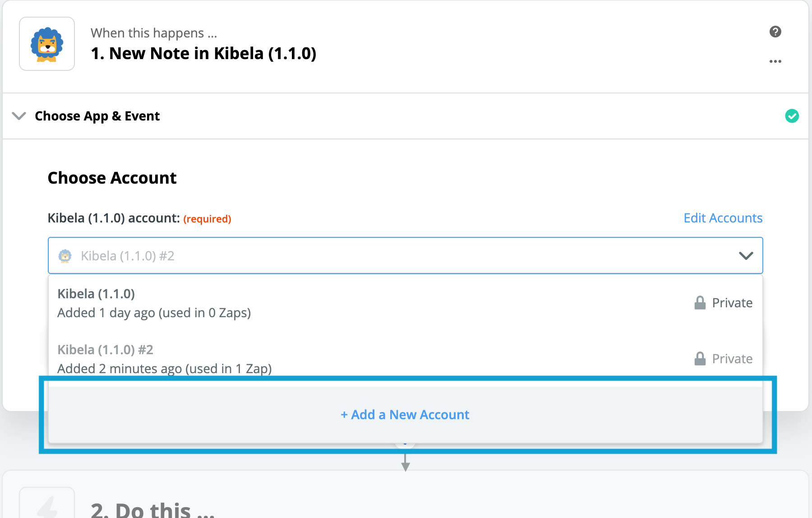Click small Kibela icon inside account field
Viewport: 812px width, 518px height.
[65, 256]
